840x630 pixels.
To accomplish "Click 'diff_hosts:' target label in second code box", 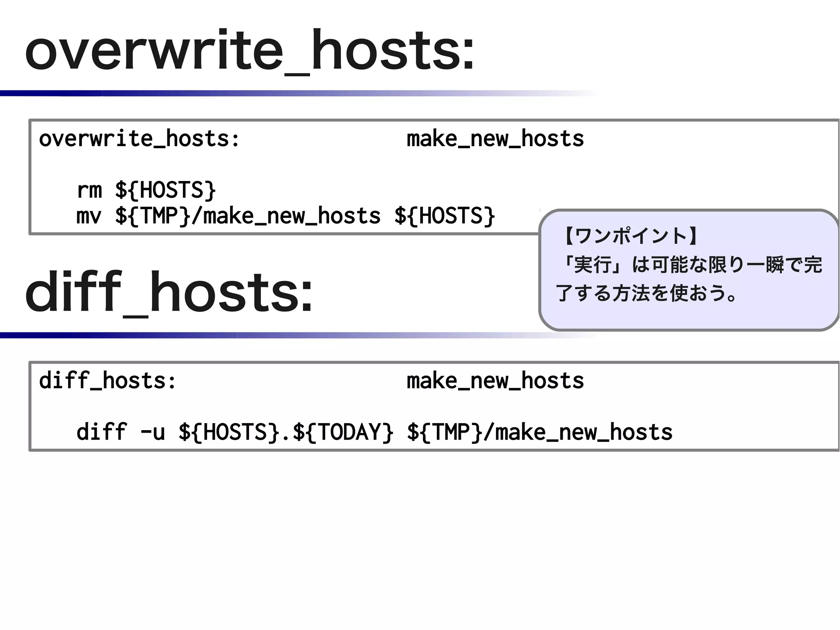I will coord(107,381).
